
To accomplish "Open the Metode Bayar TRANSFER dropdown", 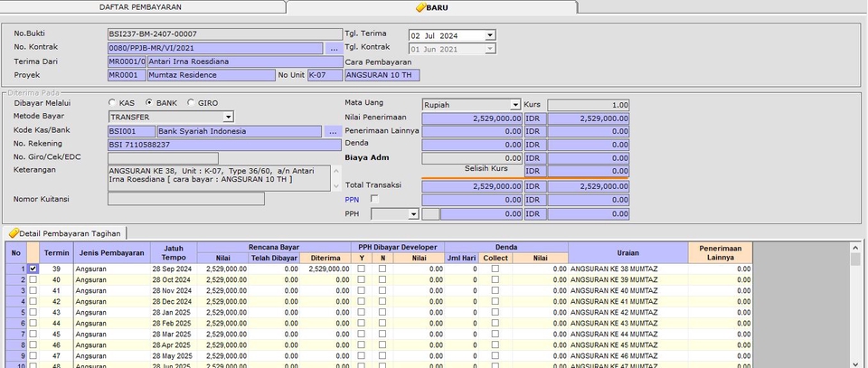I will click(228, 117).
